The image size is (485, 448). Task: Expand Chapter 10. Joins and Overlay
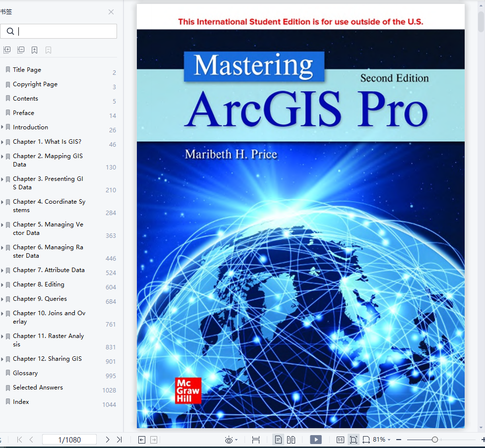[2, 314]
